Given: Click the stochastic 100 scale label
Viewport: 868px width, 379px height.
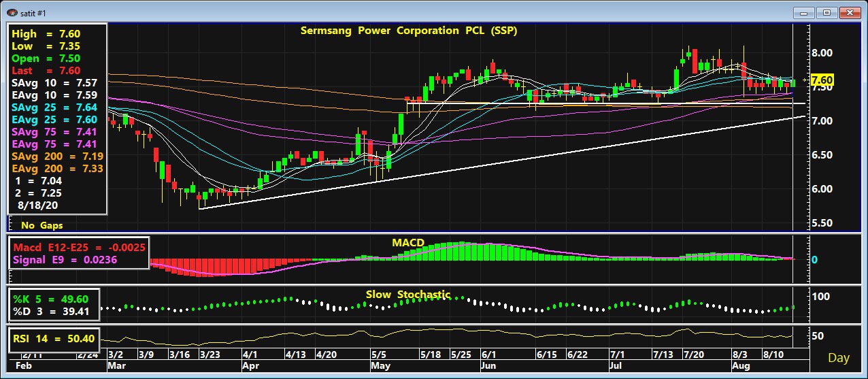Looking at the screenshot, I should [821, 297].
